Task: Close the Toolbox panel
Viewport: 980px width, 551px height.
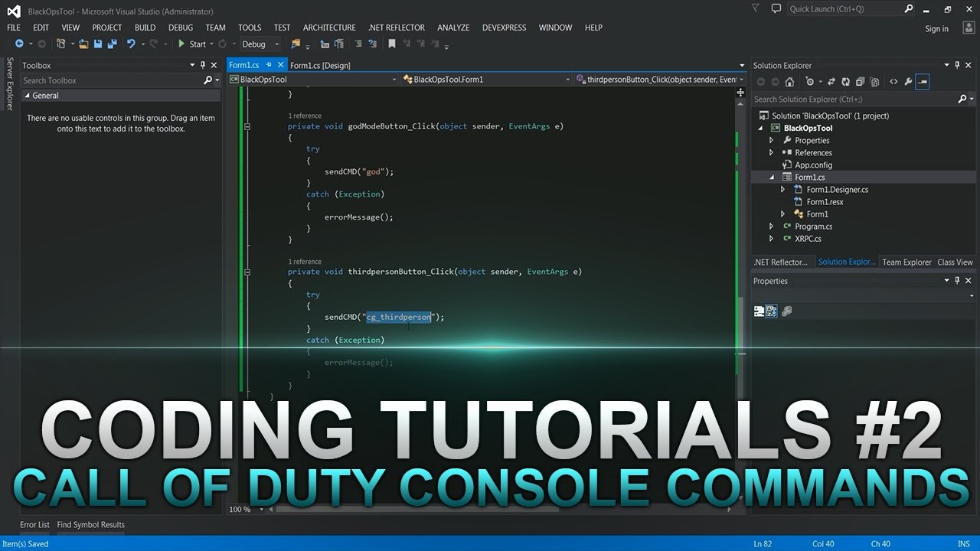Action: point(214,66)
